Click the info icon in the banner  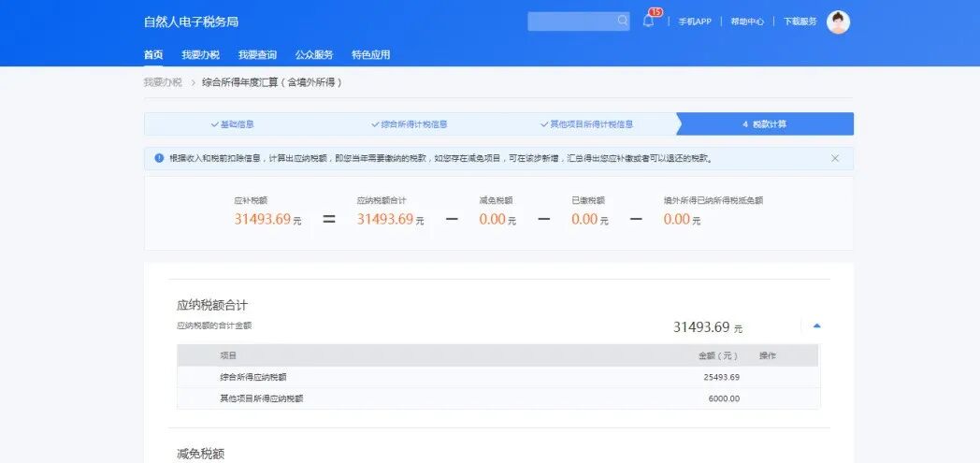pyautogui.click(x=159, y=158)
